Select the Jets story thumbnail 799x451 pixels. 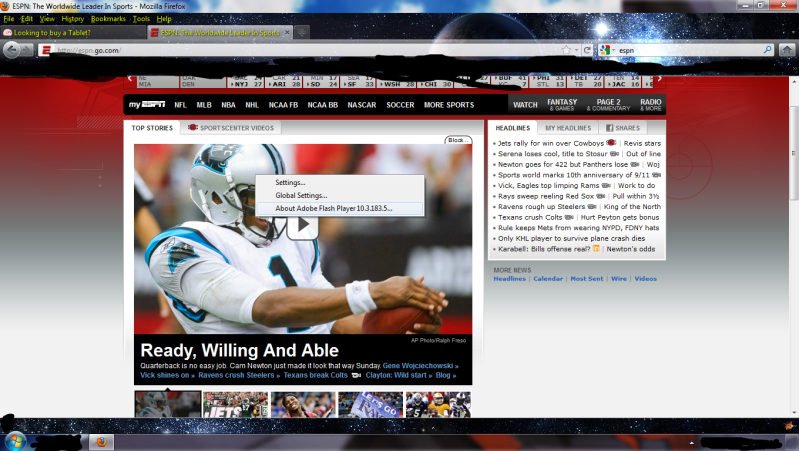coord(235,405)
